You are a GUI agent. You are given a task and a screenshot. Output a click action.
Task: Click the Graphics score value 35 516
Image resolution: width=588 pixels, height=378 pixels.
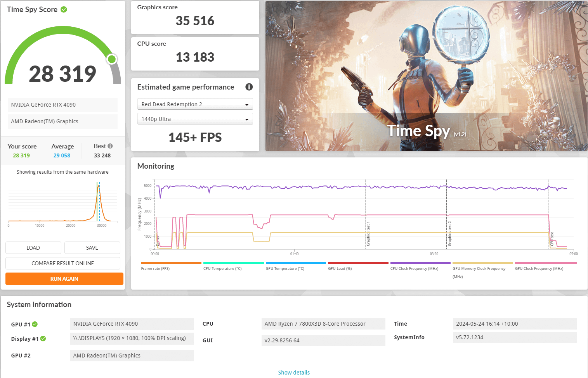pyautogui.click(x=195, y=21)
